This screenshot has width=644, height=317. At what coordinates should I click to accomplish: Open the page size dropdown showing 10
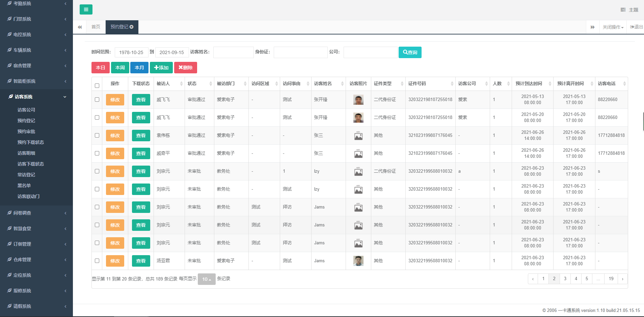point(206,279)
